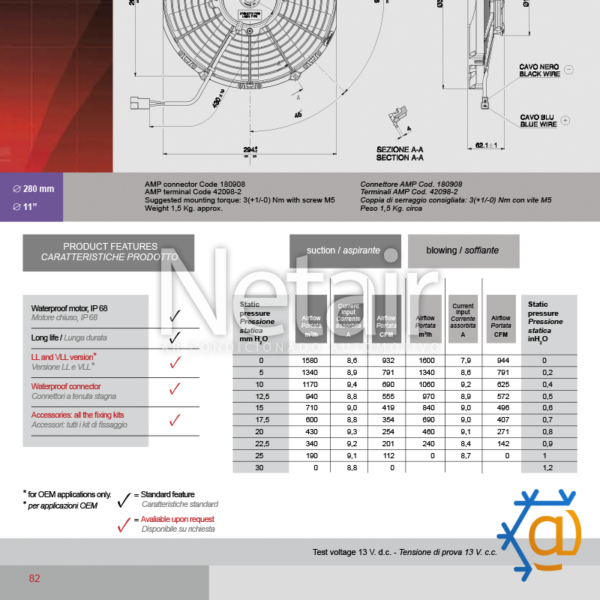Screen dimensions: 600x600
Task: Toggle the Accessories fixing kits checkmark
Action: (175, 419)
